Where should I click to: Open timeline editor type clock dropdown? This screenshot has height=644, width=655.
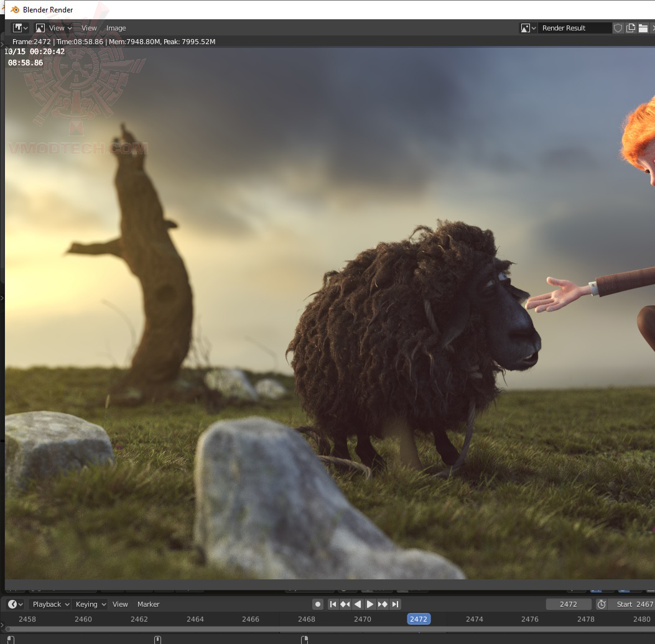pos(15,604)
